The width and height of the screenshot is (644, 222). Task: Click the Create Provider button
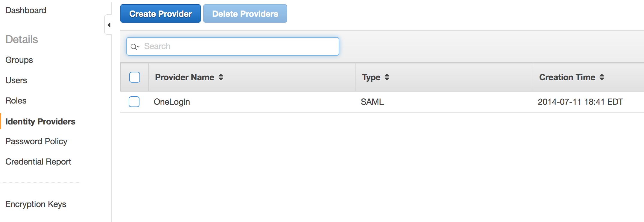coord(160,13)
